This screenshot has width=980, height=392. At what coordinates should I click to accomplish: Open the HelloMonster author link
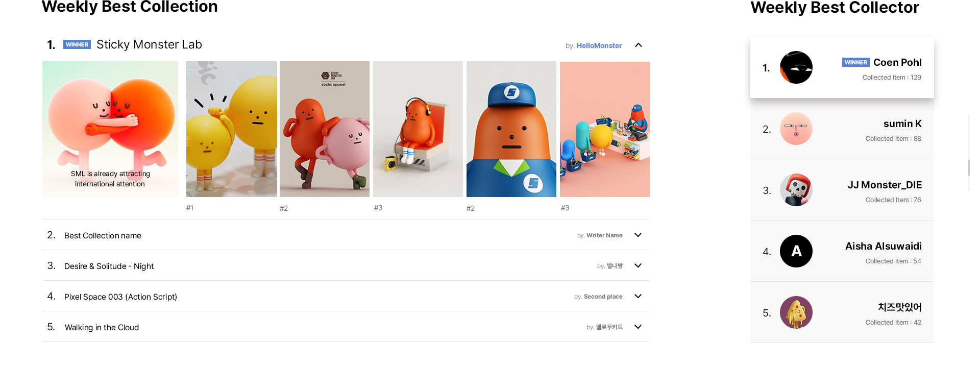click(599, 46)
